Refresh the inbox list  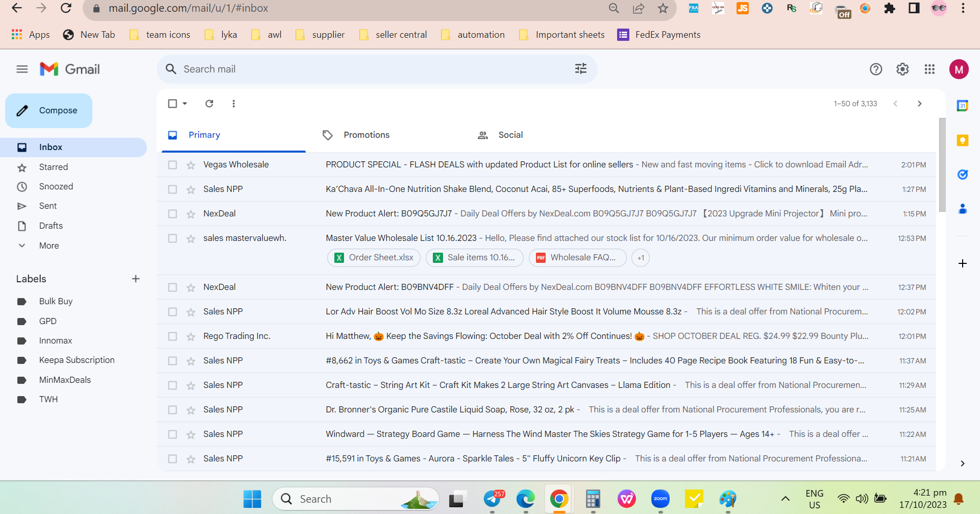pos(209,104)
